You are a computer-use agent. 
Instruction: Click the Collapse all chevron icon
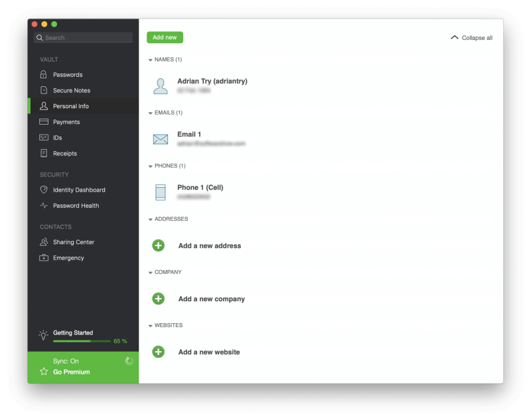[x=455, y=37]
